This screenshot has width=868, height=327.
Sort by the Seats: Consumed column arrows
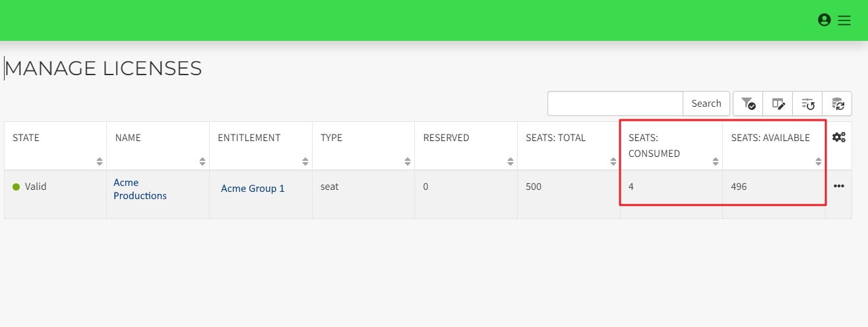pos(716,162)
